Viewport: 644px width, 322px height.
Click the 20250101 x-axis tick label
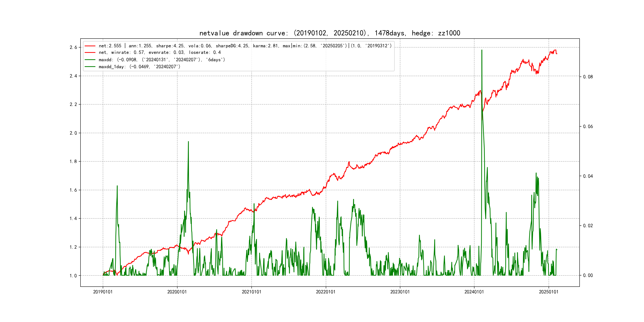[x=549, y=292]
